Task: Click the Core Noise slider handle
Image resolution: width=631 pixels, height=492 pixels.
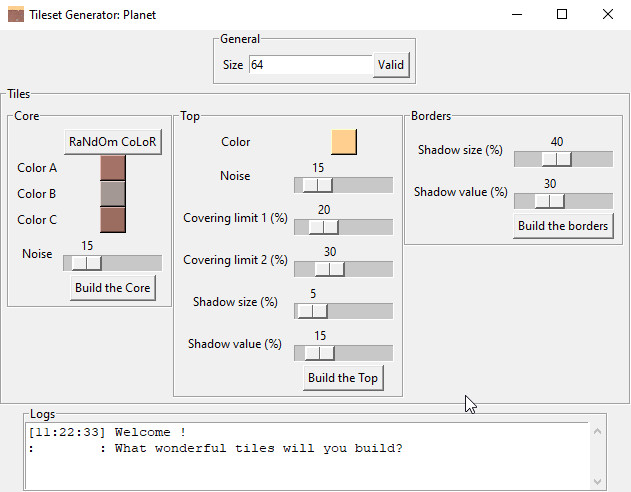Action: tap(87, 263)
